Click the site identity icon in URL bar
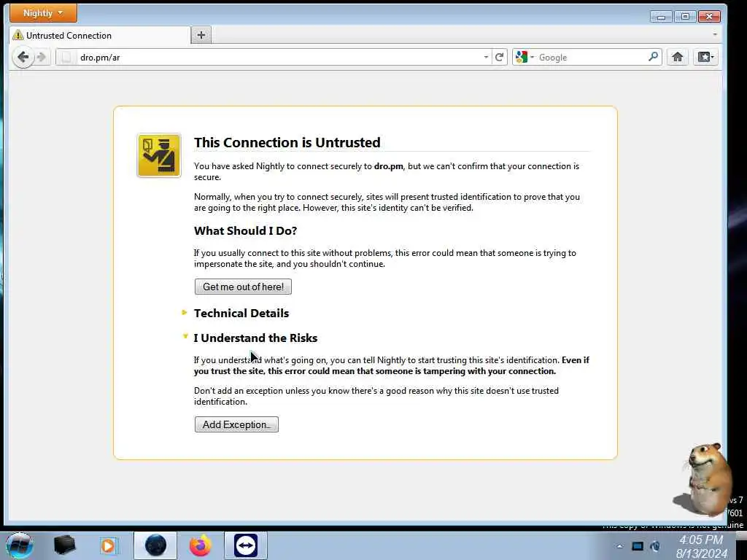The height and width of the screenshot is (560, 747). tap(66, 58)
